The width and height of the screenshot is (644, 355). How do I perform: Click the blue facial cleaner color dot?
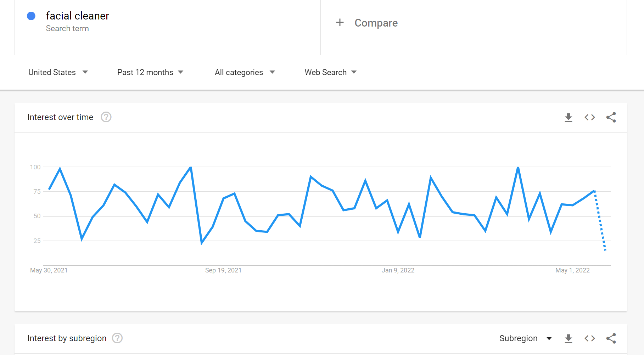coord(31,16)
